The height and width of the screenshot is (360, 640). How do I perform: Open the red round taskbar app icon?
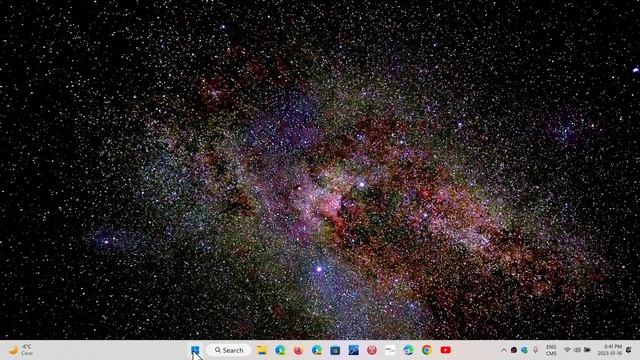click(371, 350)
